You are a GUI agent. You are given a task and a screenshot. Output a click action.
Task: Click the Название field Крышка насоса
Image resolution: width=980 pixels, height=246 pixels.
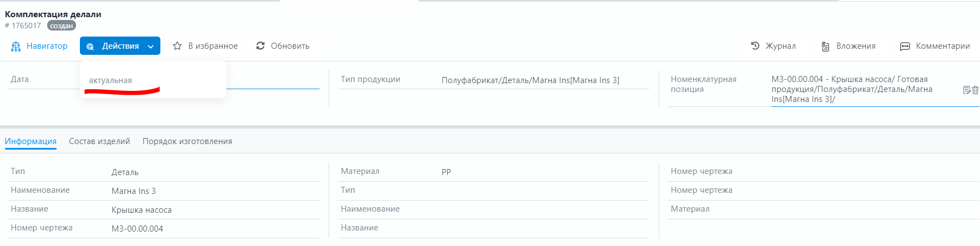click(142, 210)
